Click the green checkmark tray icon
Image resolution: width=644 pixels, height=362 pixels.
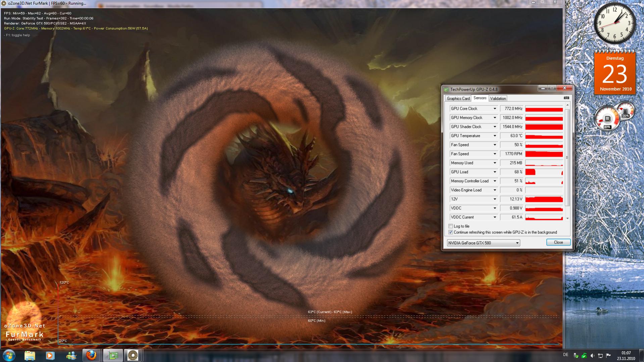[584, 356]
